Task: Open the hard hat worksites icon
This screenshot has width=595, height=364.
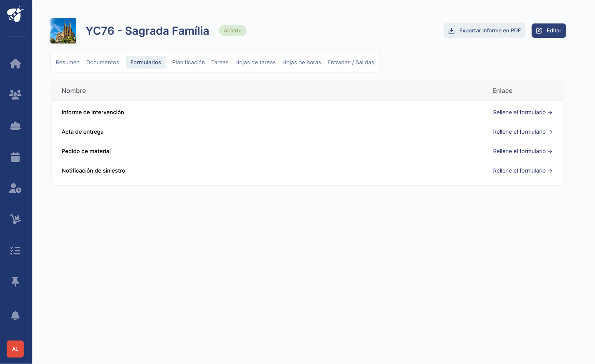Action: pyautogui.click(x=15, y=126)
